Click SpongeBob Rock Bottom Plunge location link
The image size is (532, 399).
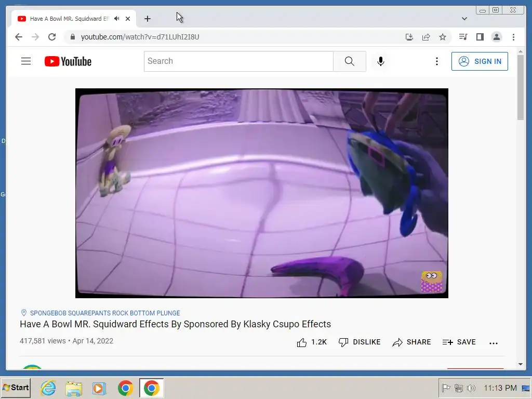[x=105, y=313]
